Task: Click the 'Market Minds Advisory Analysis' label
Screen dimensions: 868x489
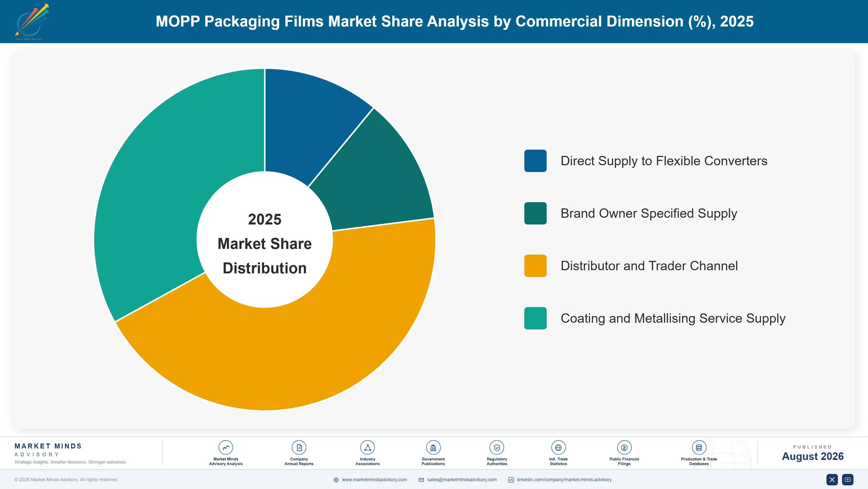Action: [x=225, y=461]
